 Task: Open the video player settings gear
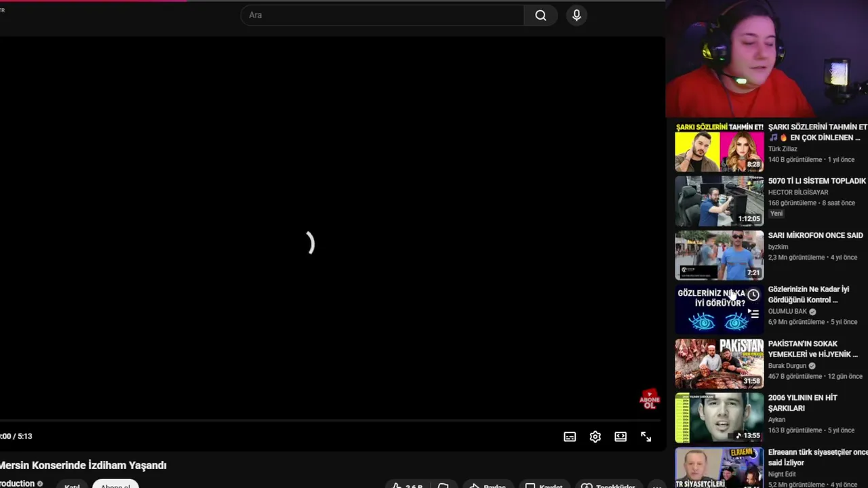595,437
